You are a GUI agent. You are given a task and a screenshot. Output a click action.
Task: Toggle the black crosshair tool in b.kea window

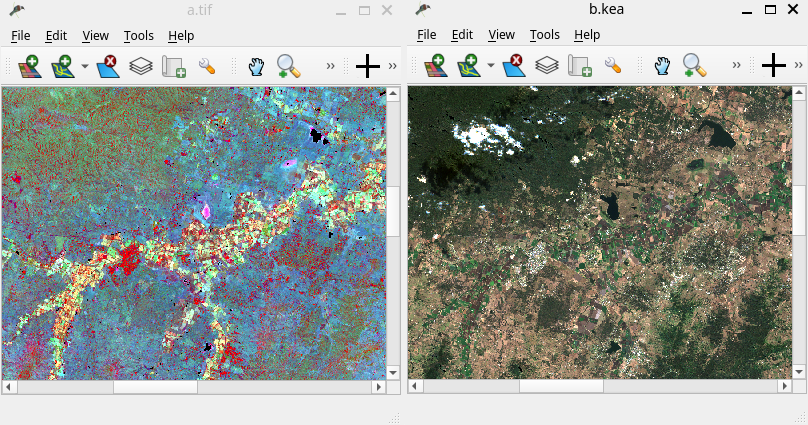[x=774, y=66]
